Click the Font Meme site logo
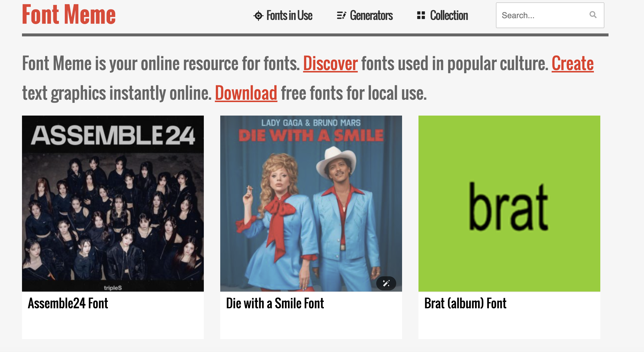644x352 pixels. pyautogui.click(x=69, y=15)
